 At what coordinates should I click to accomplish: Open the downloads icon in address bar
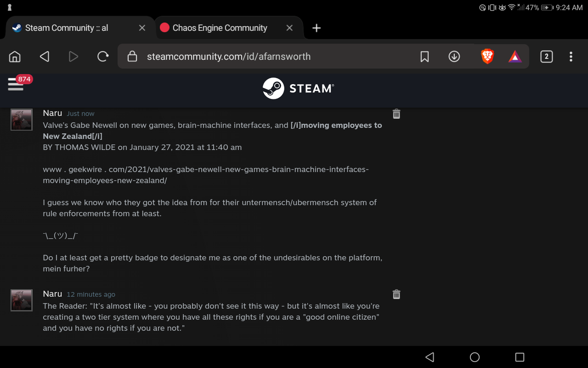tap(454, 57)
